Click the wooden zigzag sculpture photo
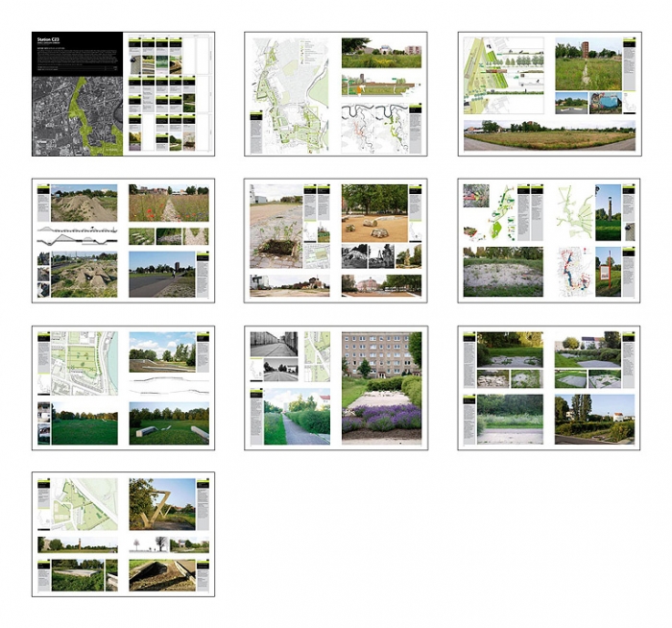The width and height of the screenshot is (672, 628). 162,504
